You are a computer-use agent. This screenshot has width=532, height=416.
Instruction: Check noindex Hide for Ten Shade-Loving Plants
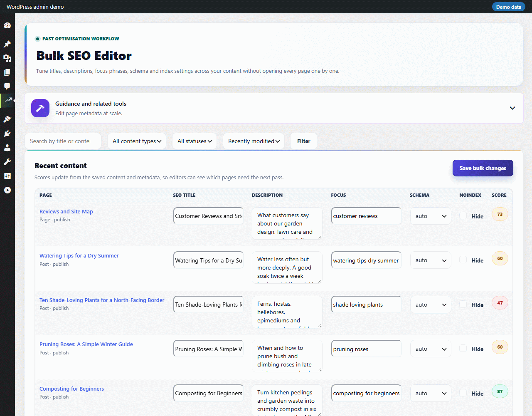coord(463,304)
